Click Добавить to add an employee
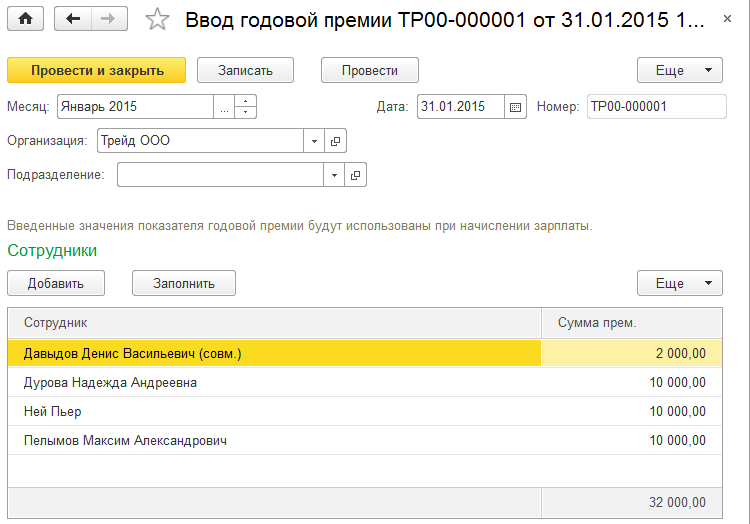Image resolution: width=750 pixels, height=524 pixels. point(56,283)
